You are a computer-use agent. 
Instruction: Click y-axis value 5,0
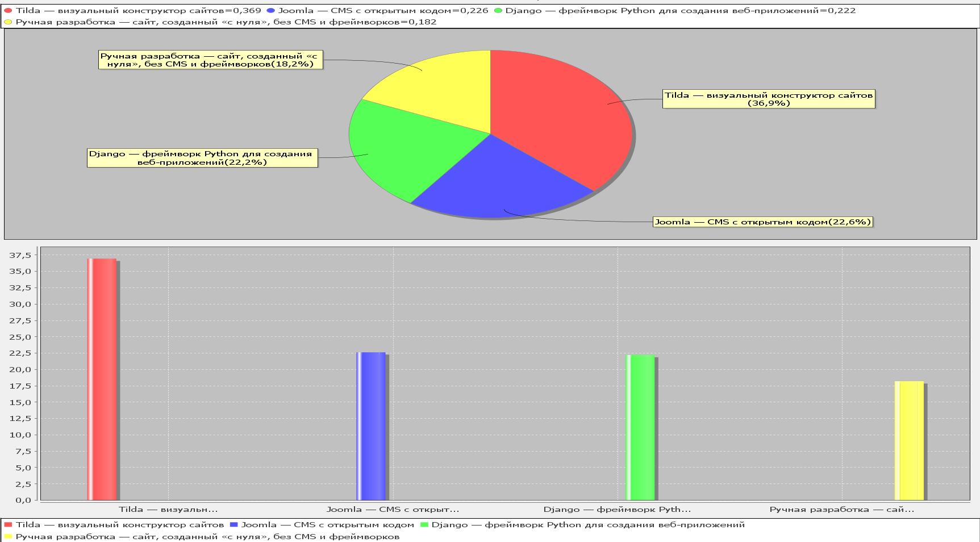(x=23, y=468)
